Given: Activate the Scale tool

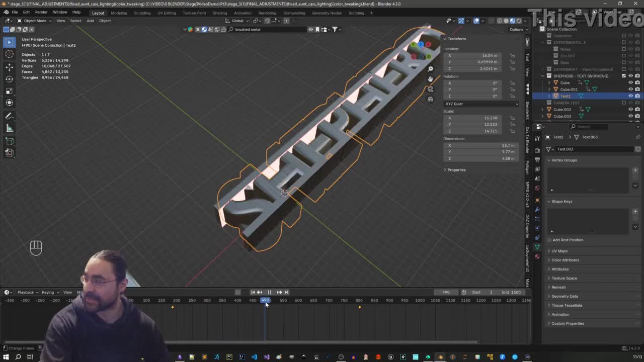Looking at the screenshot, I should click(x=9, y=91).
